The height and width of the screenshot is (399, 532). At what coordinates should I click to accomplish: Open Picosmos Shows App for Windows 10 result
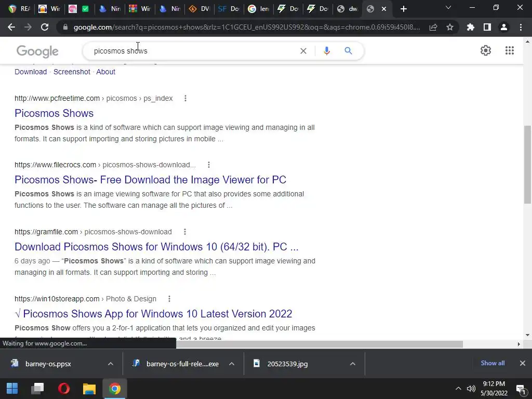153,314
